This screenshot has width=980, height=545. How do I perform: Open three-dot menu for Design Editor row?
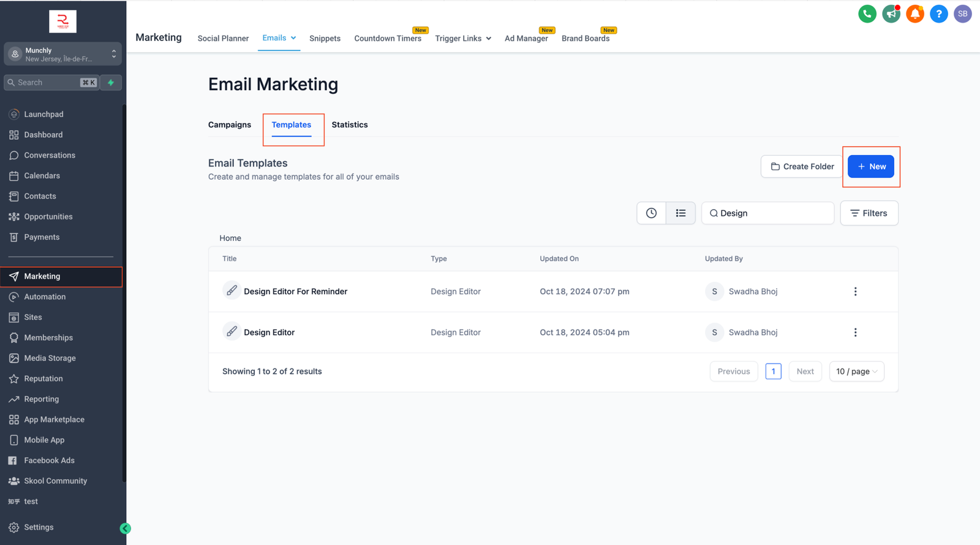(855, 332)
